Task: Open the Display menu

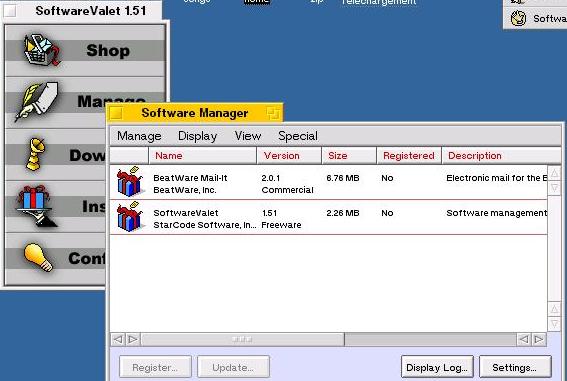Action: click(197, 136)
